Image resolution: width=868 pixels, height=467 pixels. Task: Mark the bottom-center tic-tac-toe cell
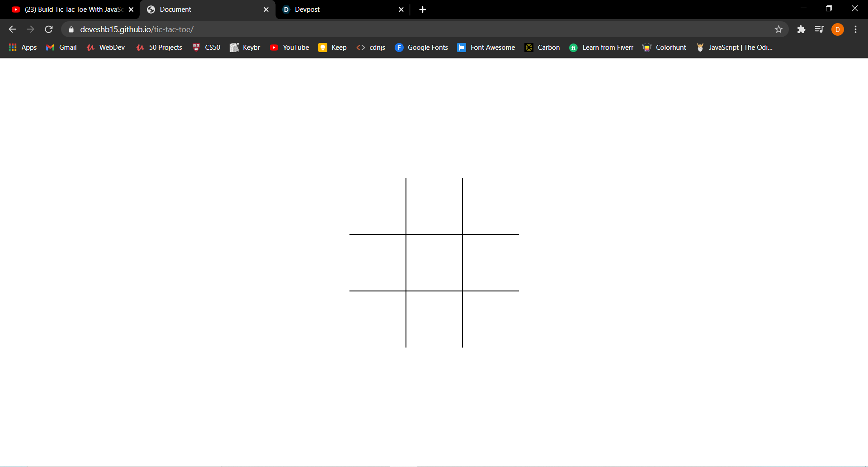point(434,319)
